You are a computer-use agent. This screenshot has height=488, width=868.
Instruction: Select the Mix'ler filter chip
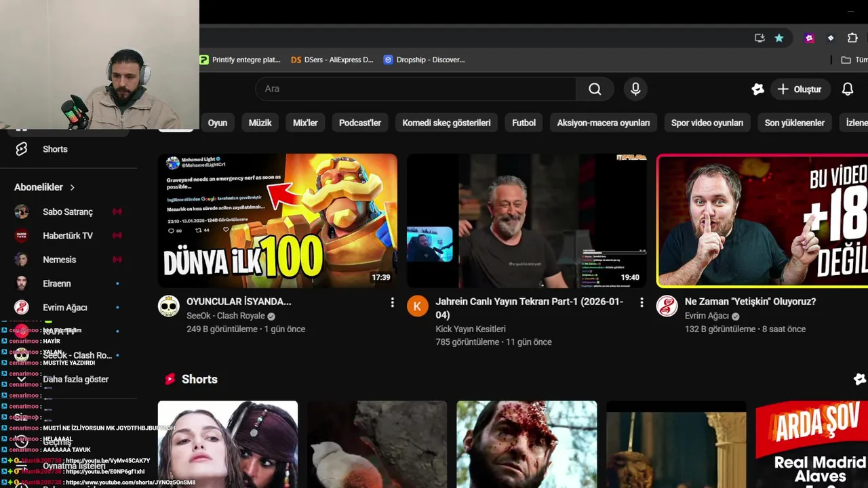pos(305,123)
